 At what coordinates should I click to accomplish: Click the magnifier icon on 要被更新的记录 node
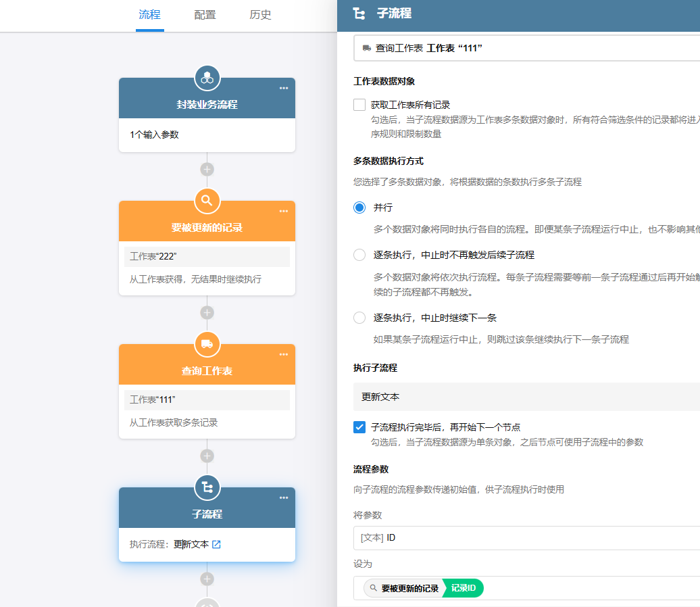[x=207, y=201]
